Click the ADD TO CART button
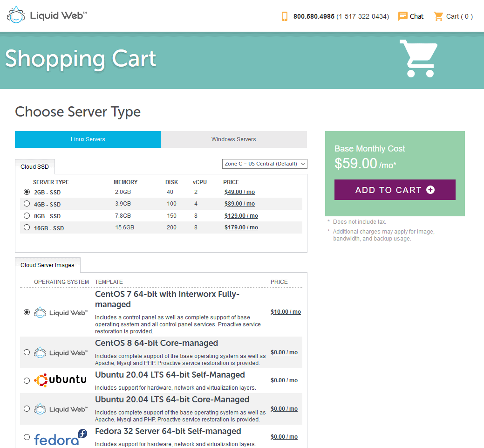Image resolution: width=484 pixels, height=448 pixels. [395, 190]
